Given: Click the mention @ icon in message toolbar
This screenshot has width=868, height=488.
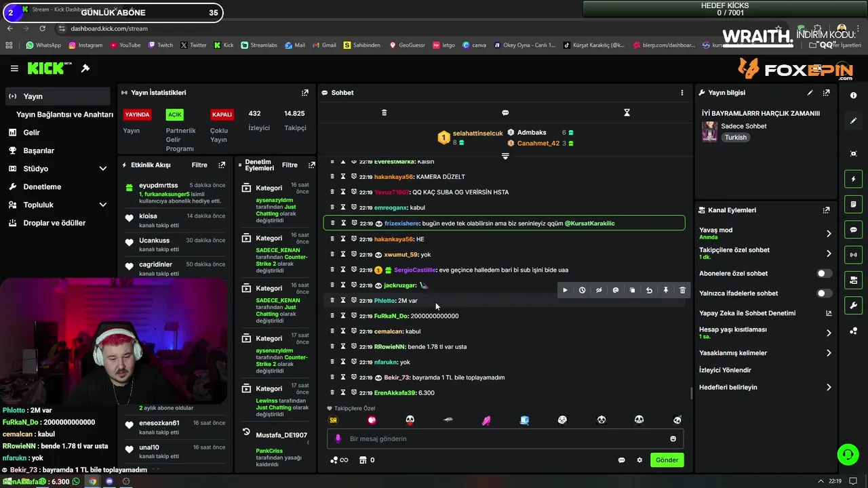Looking at the screenshot, I should [616, 290].
